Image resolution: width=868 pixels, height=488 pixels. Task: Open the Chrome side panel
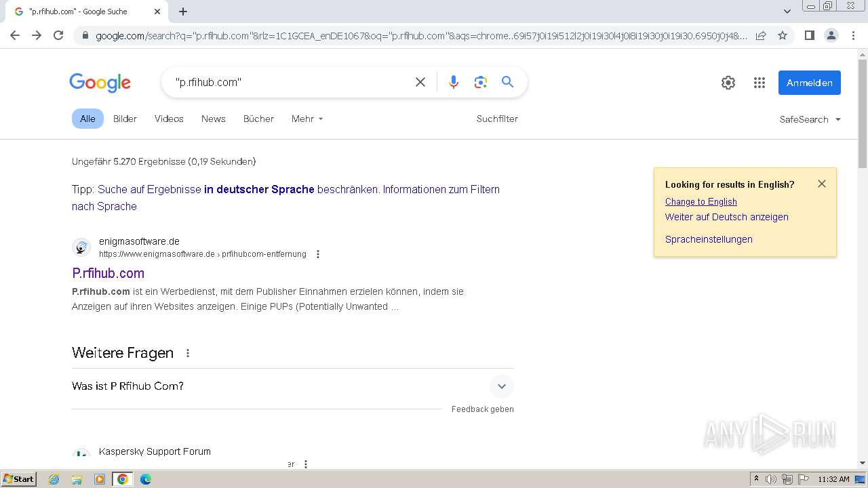[x=809, y=35]
